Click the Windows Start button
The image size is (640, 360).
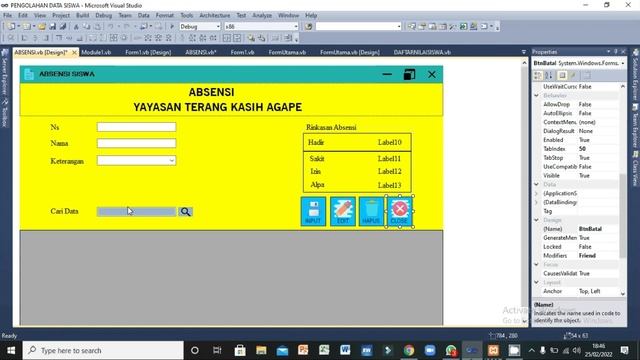[x=11, y=350]
